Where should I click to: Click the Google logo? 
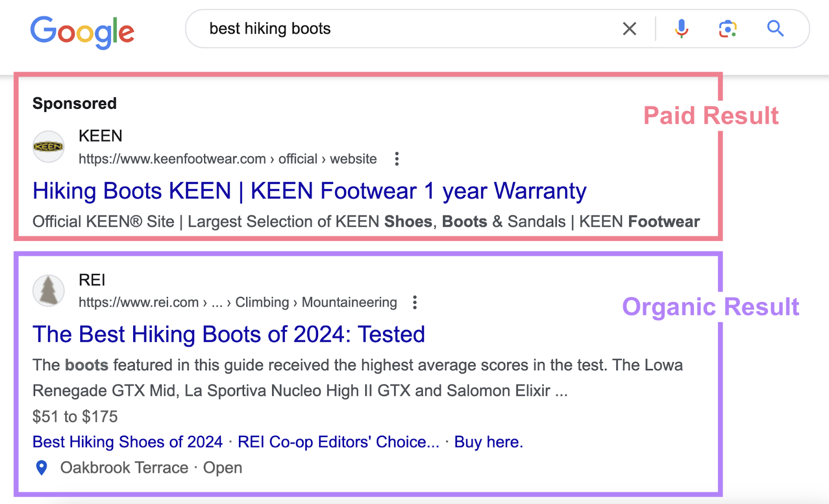coord(82,31)
